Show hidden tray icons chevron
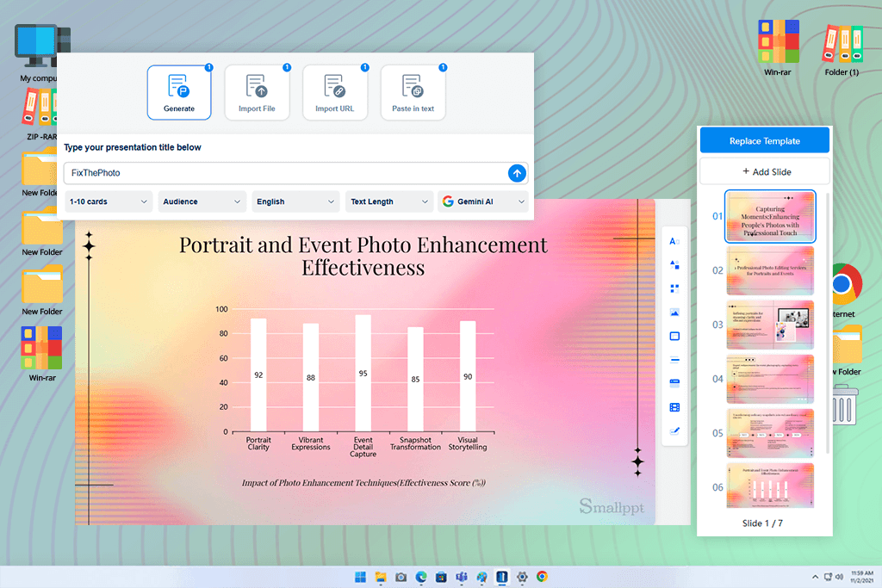This screenshot has width=882, height=588. click(x=815, y=577)
